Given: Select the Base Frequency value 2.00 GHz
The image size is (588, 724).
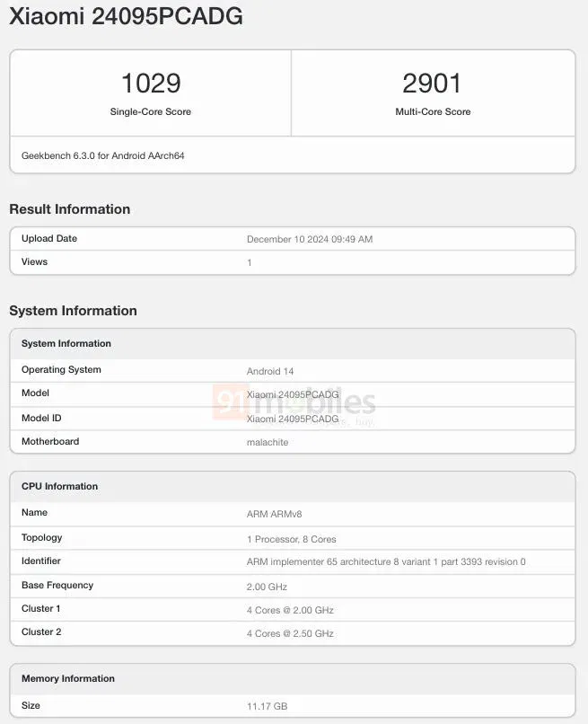Looking at the screenshot, I should tap(267, 587).
